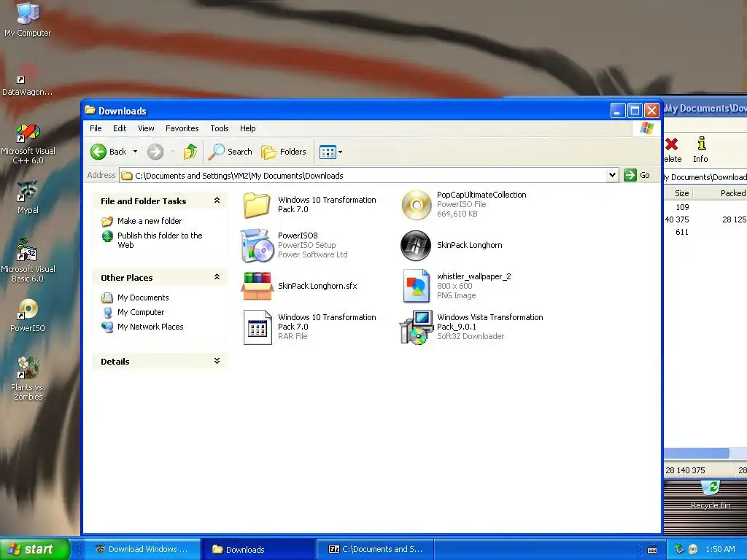
Task: Click the system clock showing 1:50 AM
Action: click(x=720, y=549)
